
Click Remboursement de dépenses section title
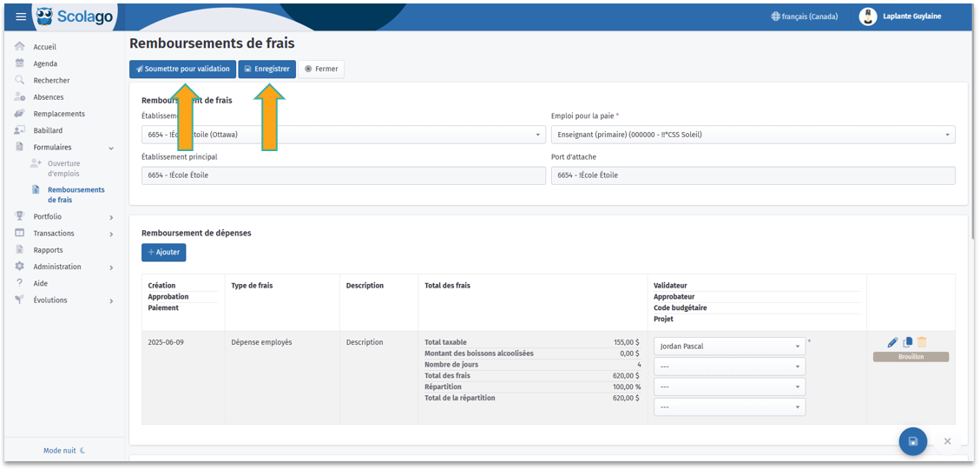coord(196,234)
